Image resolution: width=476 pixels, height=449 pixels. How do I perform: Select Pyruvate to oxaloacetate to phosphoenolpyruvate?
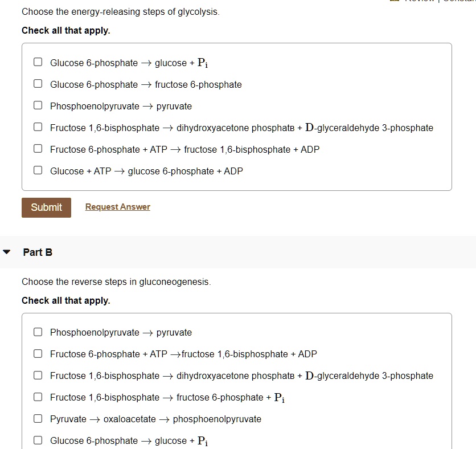[38, 418]
